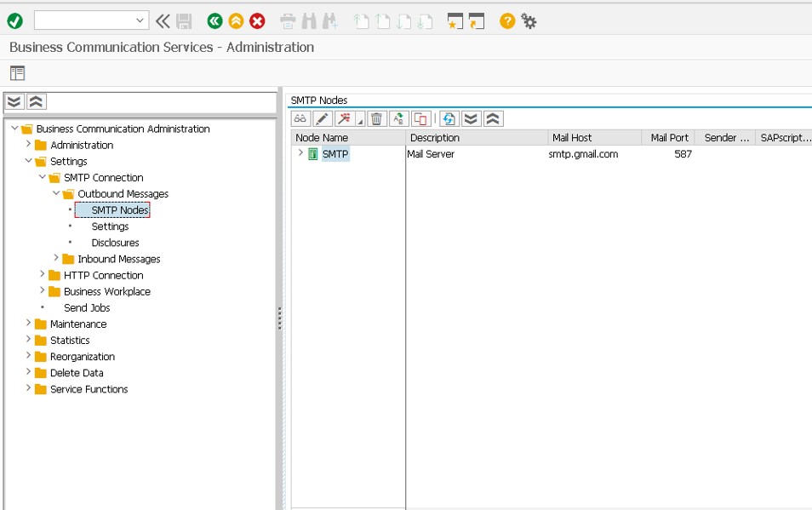
Task: Click the yellow Exit icon
Action: tap(236, 21)
